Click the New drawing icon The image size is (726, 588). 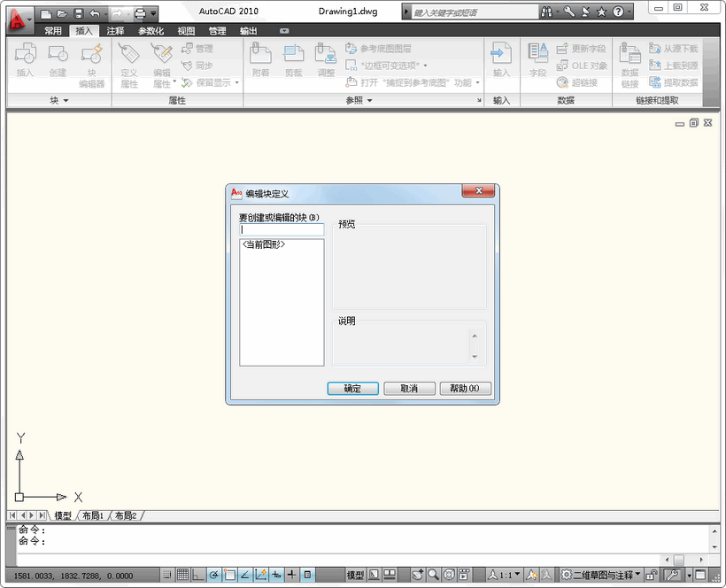point(46,13)
